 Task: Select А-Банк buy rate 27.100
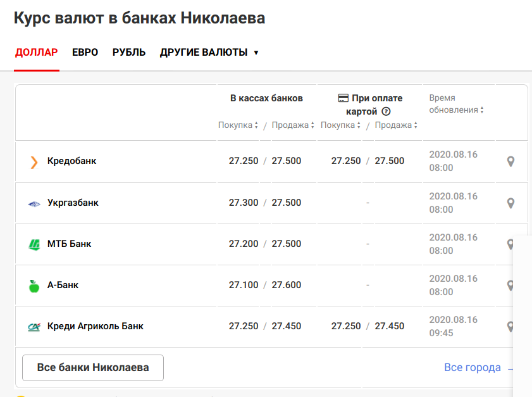[x=244, y=284]
